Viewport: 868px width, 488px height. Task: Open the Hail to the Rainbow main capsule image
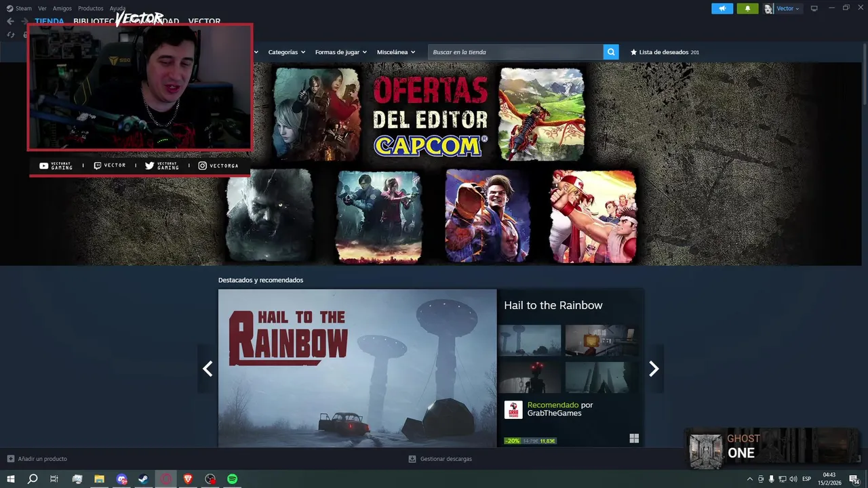point(357,368)
